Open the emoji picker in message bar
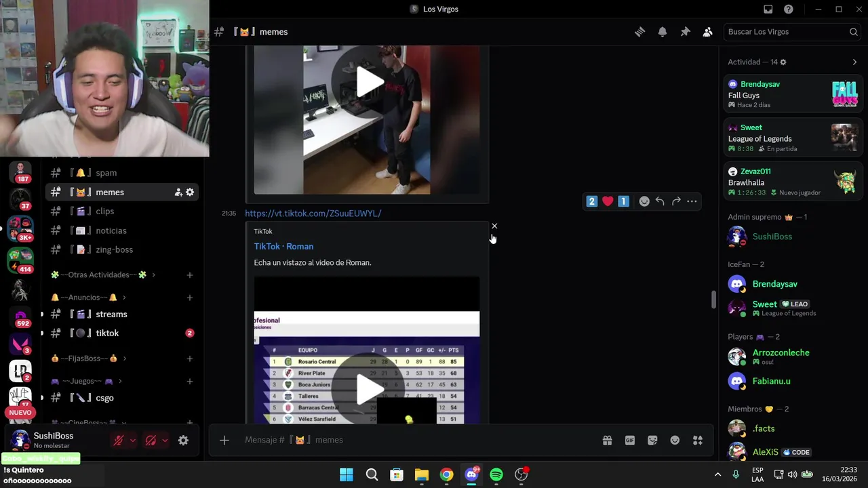The height and width of the screenshot is (488, 868). click(x=675, y=441)
